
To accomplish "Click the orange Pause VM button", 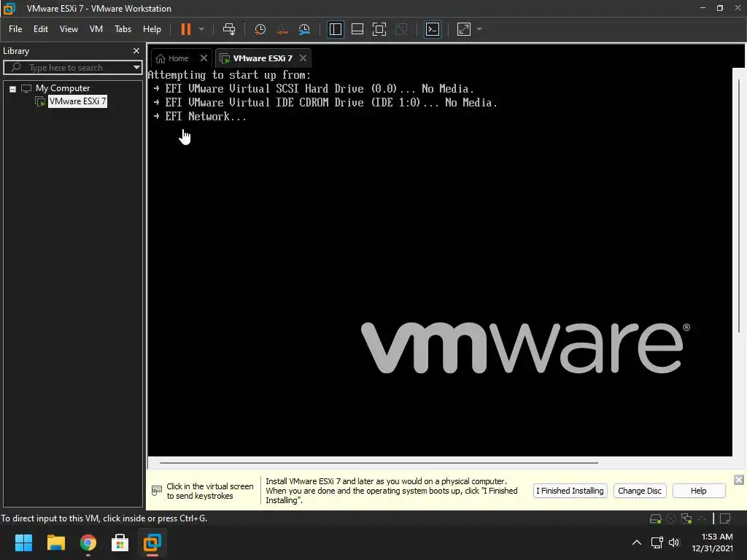I will pos(186,29).
